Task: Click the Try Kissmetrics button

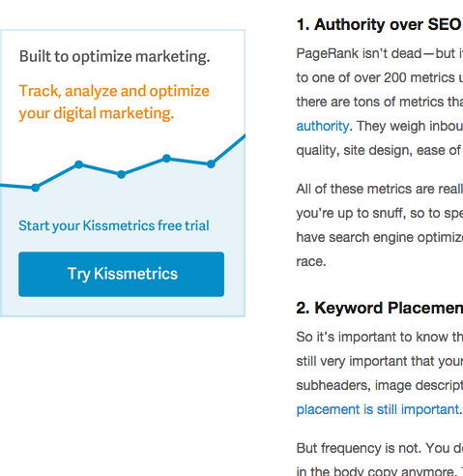Action: pyautogui.click(x=121, y=274)
